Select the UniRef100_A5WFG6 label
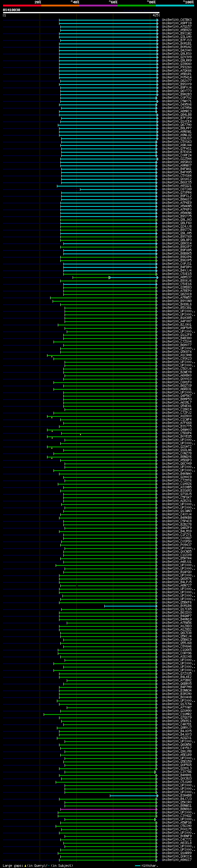 point(176,822)
